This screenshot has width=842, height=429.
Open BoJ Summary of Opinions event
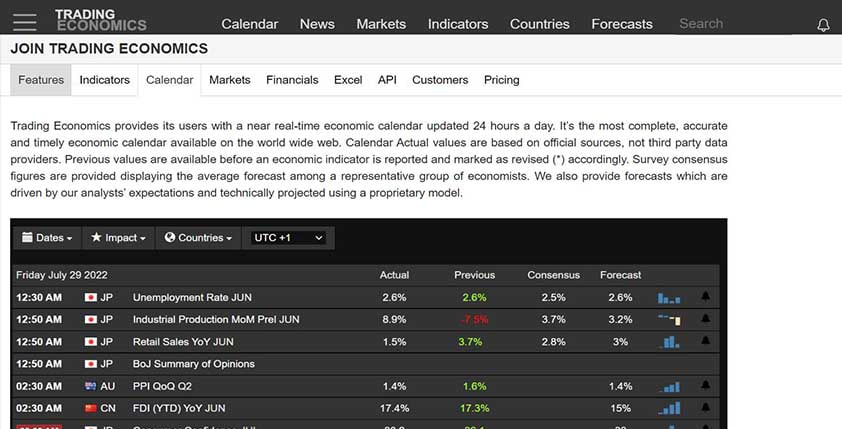194,364
